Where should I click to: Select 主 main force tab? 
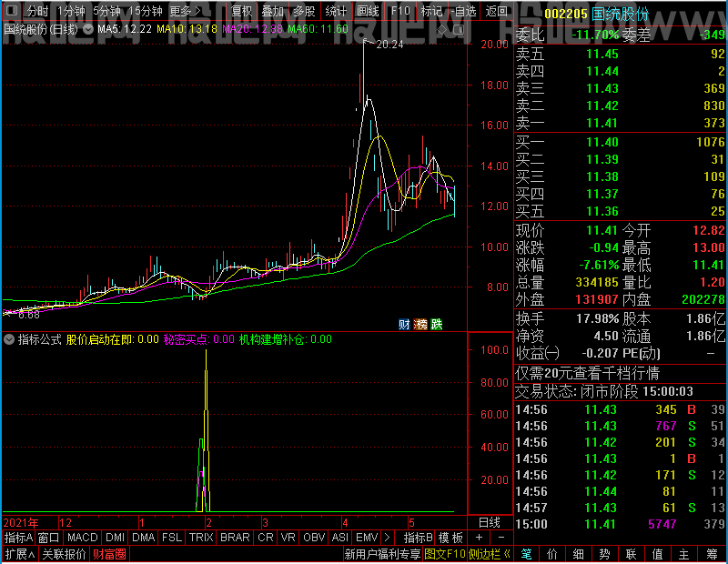684,554
